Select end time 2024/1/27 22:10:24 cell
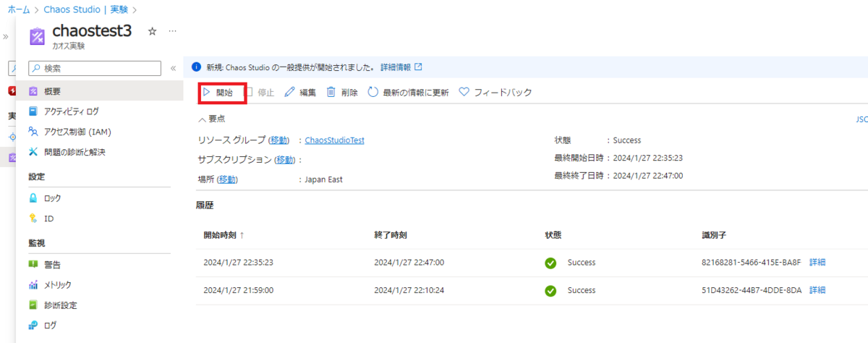 409,290
